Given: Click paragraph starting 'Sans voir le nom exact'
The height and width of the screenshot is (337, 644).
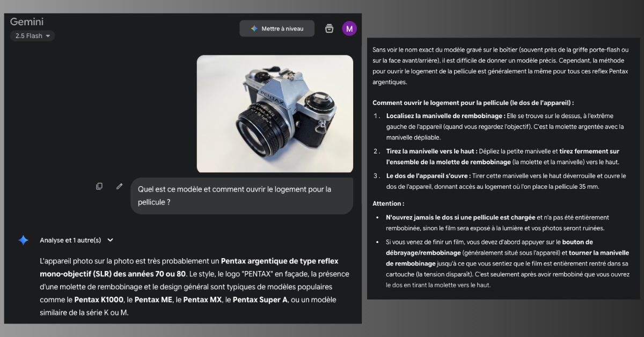Looking at the screenshot, I should pyautogui.click(x=500, y=65).
